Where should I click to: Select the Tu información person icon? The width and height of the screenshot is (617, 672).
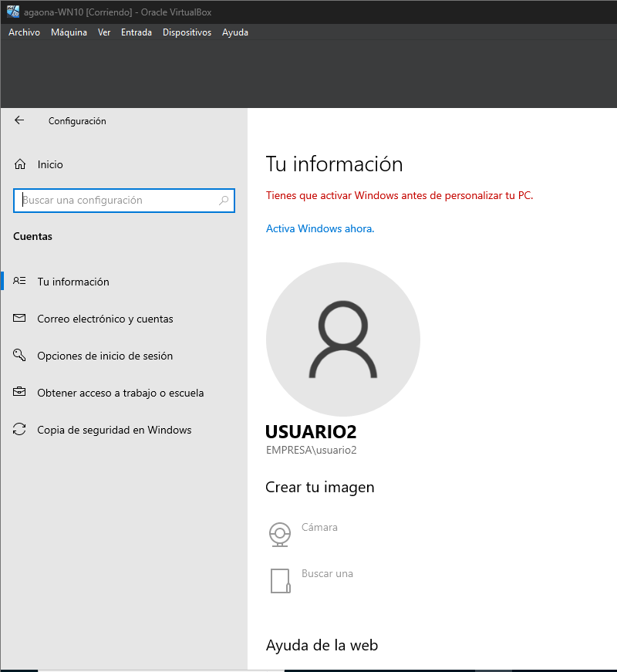[20, 282]
